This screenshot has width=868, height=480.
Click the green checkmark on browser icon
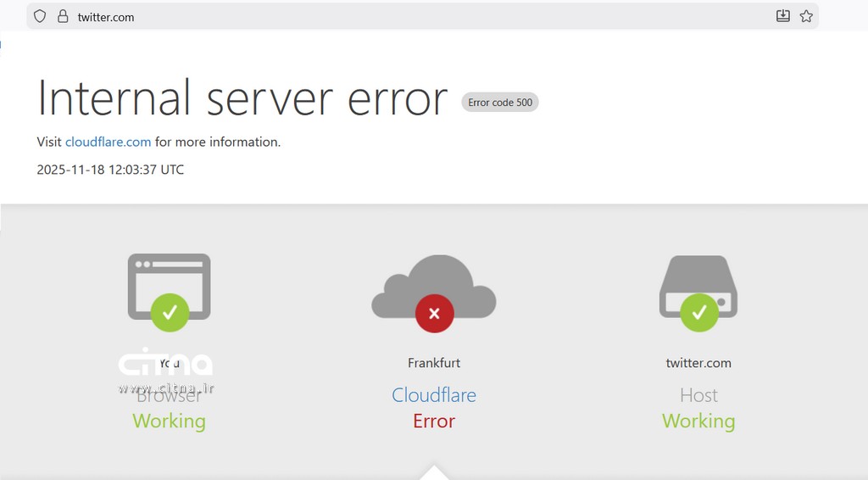[170, 312]
